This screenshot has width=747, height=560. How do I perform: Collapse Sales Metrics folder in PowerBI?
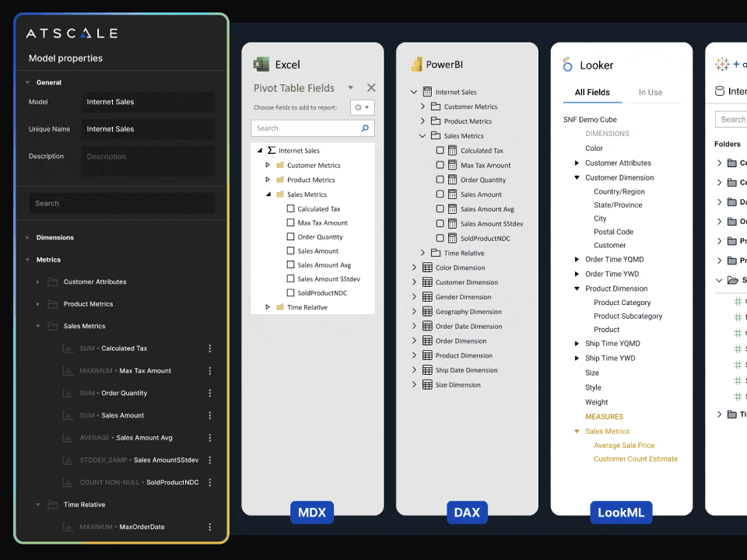click(x=423, y=135)
